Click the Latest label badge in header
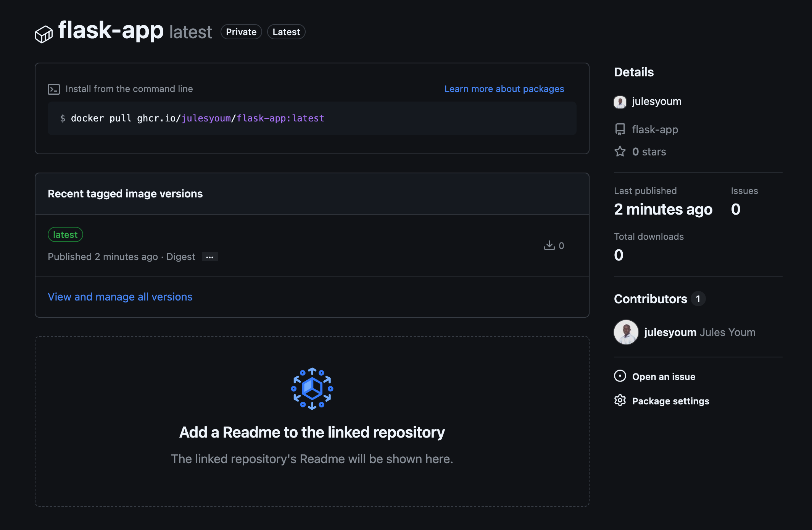 tap(286, 32)
